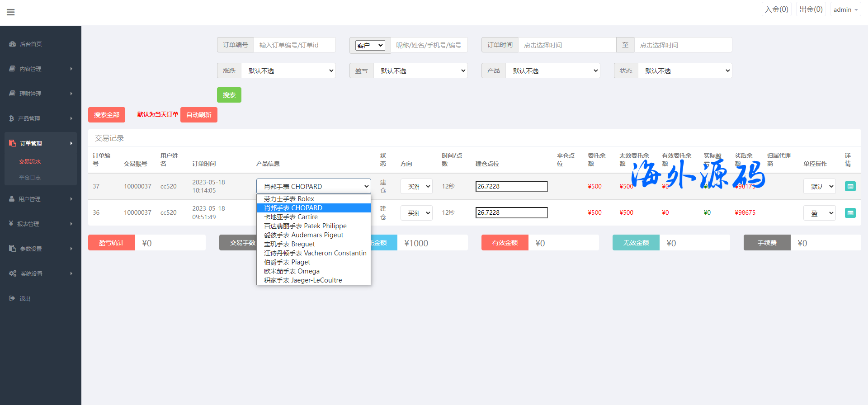
Task: Click the green 搜索 button
Action: click(x=229, y=95)
